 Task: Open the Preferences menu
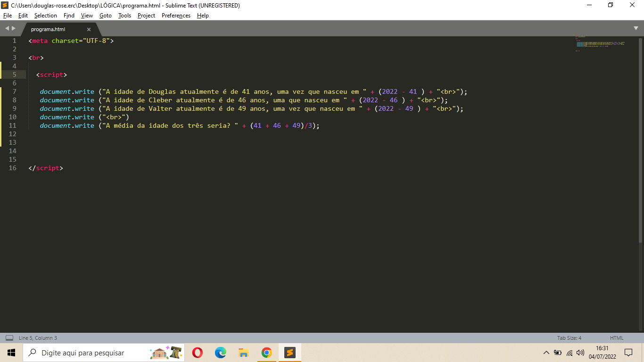[176, 16]
